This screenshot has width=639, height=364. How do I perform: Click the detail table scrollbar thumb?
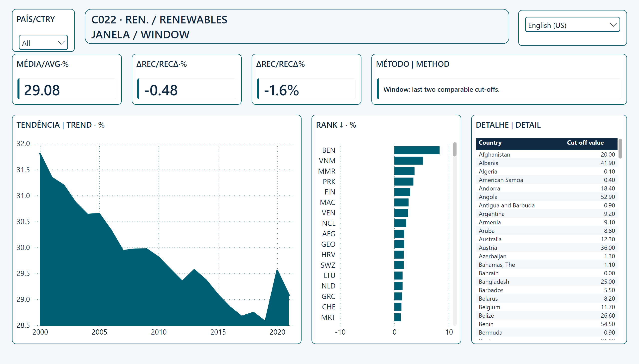tap(620, 149)
